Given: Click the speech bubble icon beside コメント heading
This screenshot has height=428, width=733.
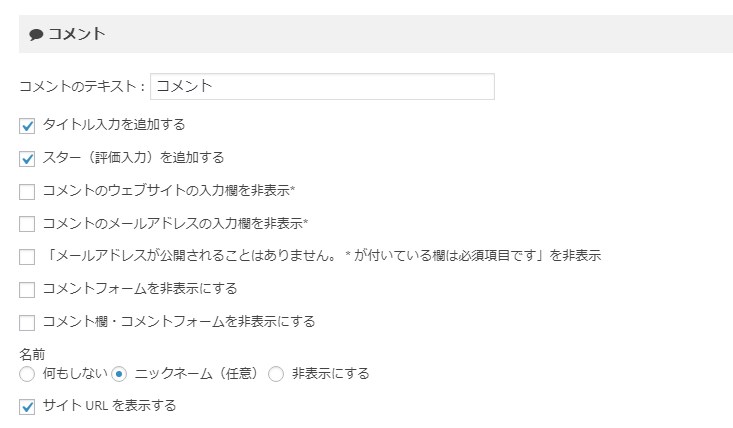Looking at the screenshot, I should tap(36, 34).
